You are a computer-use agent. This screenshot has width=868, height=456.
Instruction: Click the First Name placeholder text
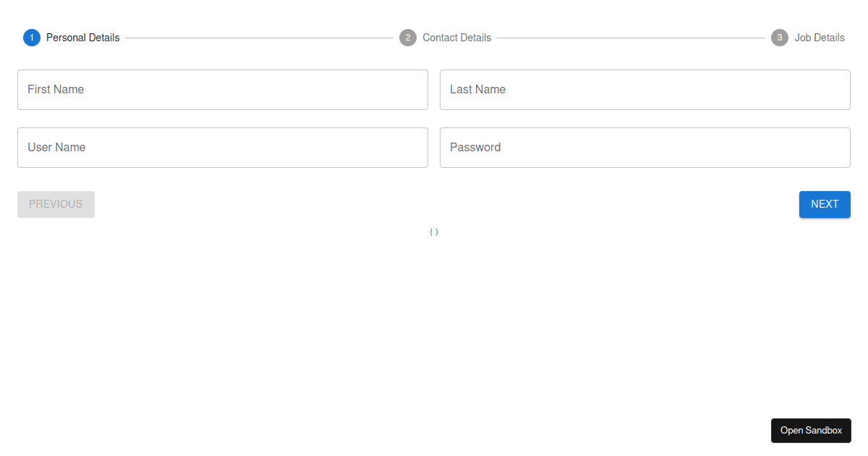(x=55, y=89)
